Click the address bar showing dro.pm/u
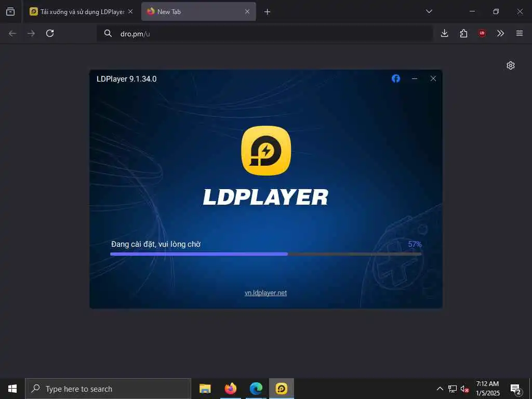The image size is (532, 399). [264, 34]
